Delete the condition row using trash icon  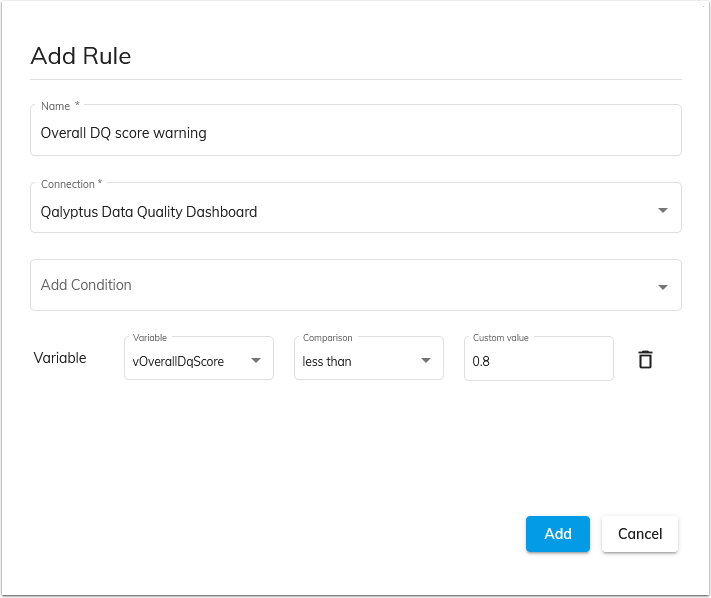[645, 360]
